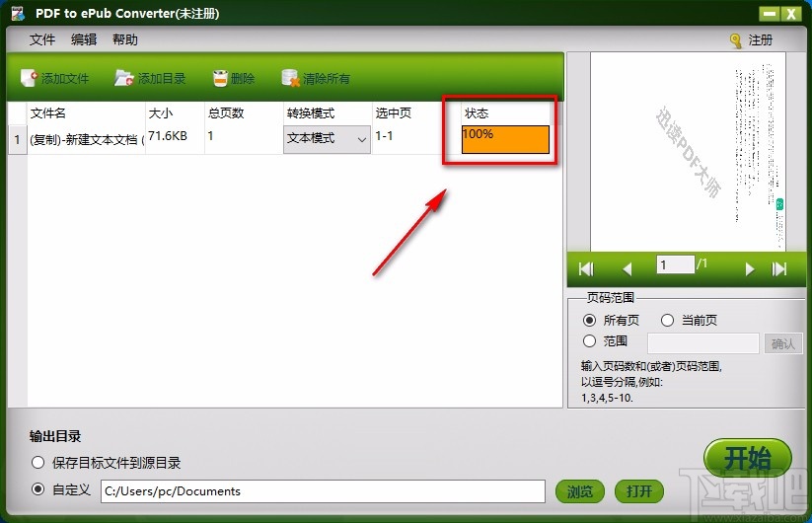Screen dimensions: 812x523
Task: Go to the previous preview page
Action: [x=627, y=268]
